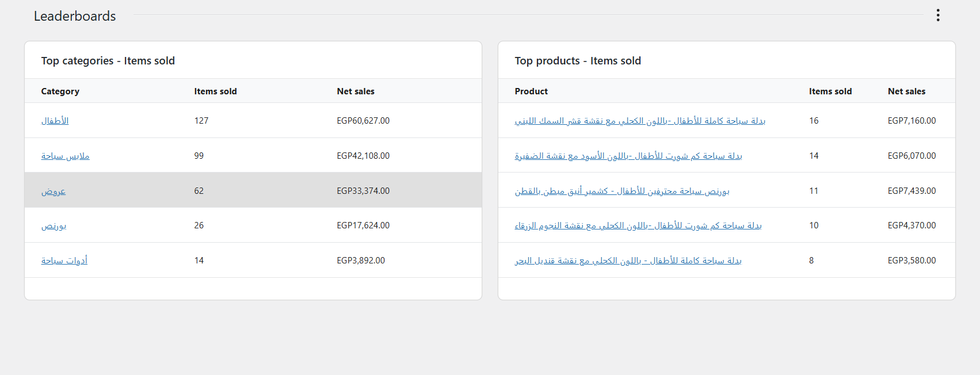Screen dimensions: 980x375
Task: Click the Top categories - Items sold title
Action: tap(108, 61)
